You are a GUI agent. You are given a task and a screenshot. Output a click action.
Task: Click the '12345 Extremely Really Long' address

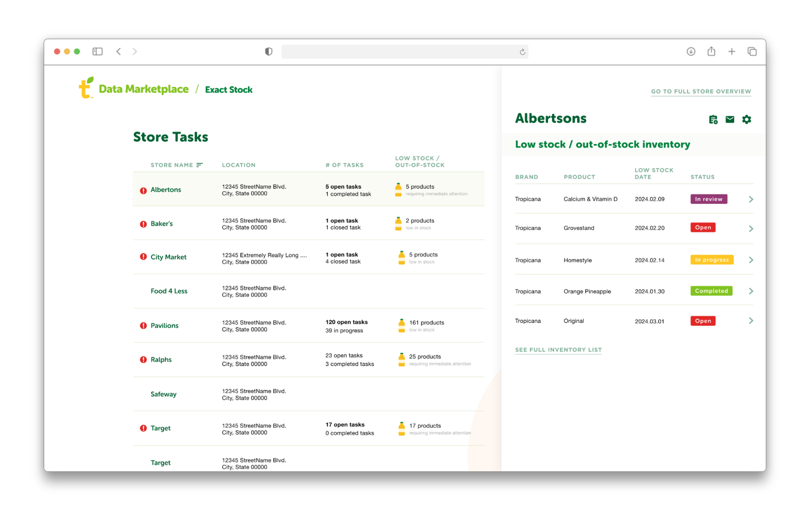(264, 256)
